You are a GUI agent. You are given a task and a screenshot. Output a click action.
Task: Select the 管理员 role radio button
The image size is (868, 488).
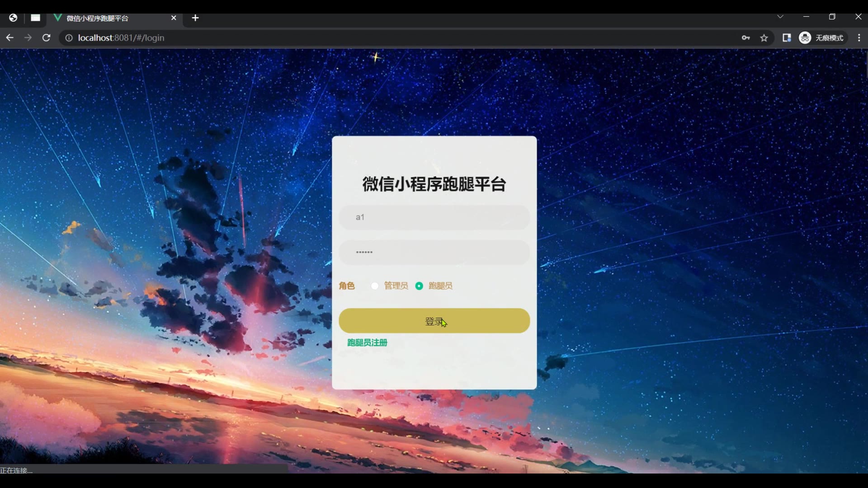pyautogui.click(x=375, y=286)
